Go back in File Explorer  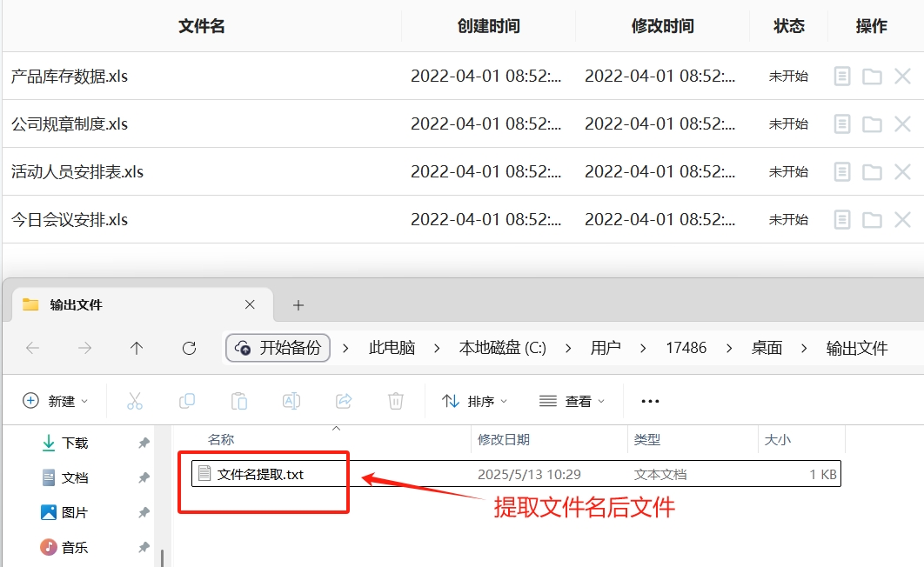[x=33, y=348]
